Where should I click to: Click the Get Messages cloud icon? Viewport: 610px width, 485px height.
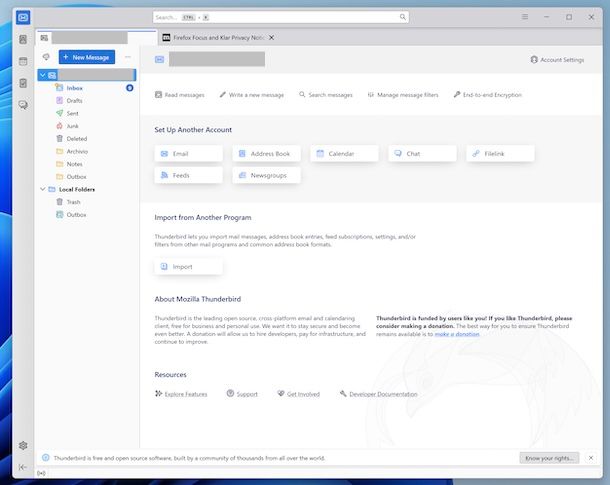[46, 57]
